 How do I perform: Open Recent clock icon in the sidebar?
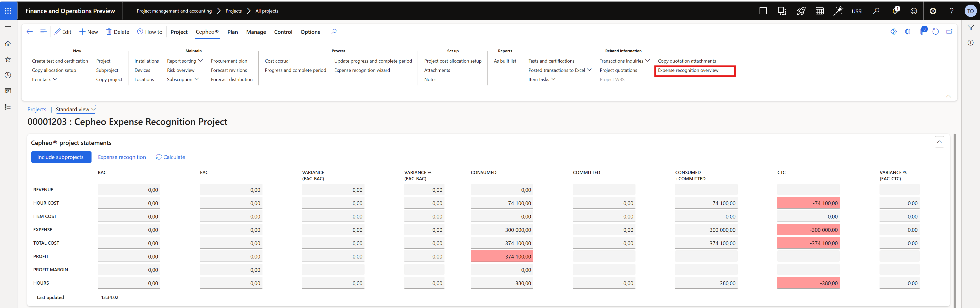[x=8, y=75]
